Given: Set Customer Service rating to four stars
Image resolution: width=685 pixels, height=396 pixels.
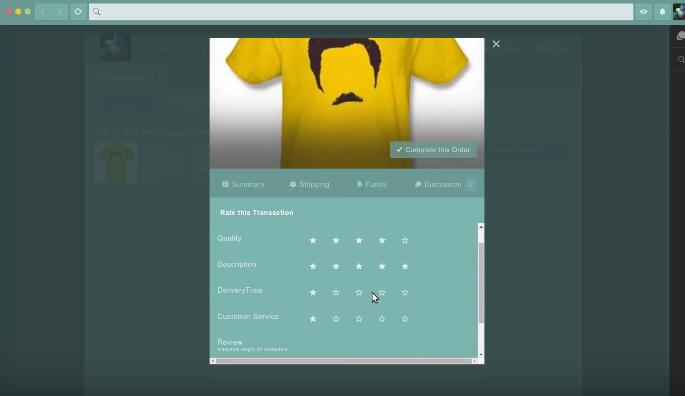Looking at the screenshot, I should (x=382, y=319).
